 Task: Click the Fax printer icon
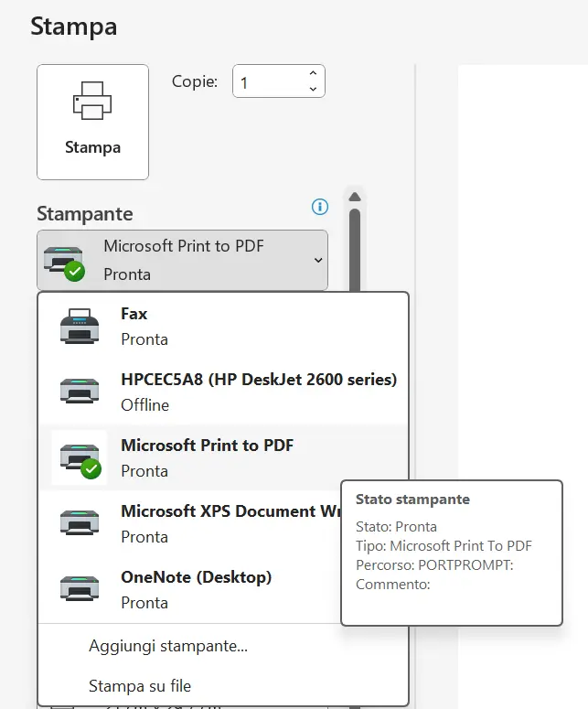pos(80,327)
